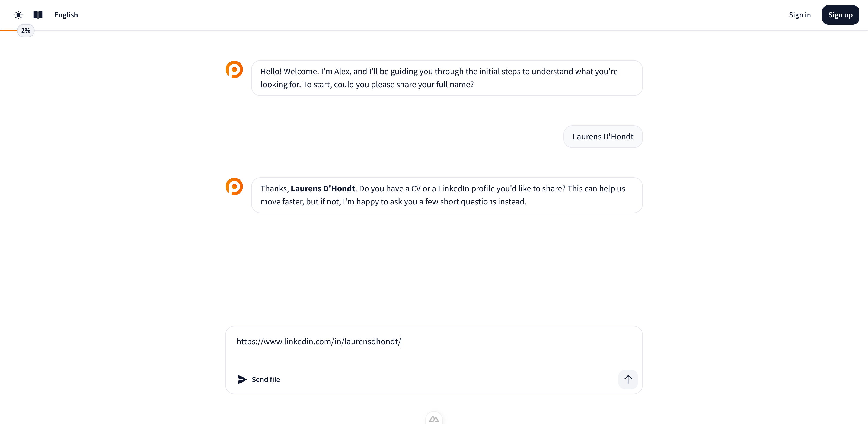Viewport: 868px width, 424px height.
Task: Open the Nuxt DevTools icon at bottom
Action: click(x=434, y=419)
